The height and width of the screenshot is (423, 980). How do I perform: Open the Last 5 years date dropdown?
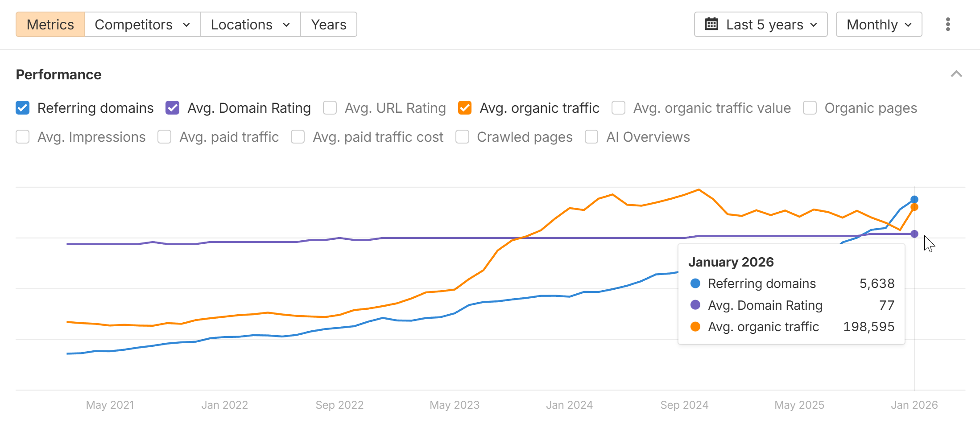click(761, 25)
